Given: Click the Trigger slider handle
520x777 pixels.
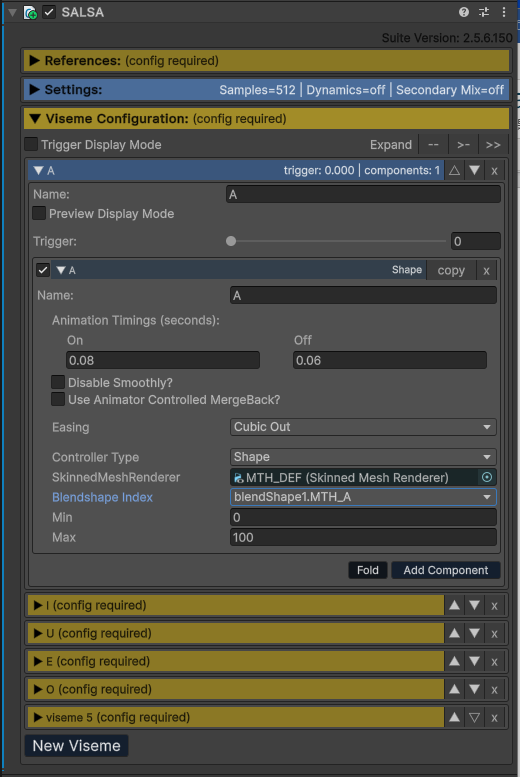Looking at the screenshot, I should pyautogui.click(x=231, y=241).
